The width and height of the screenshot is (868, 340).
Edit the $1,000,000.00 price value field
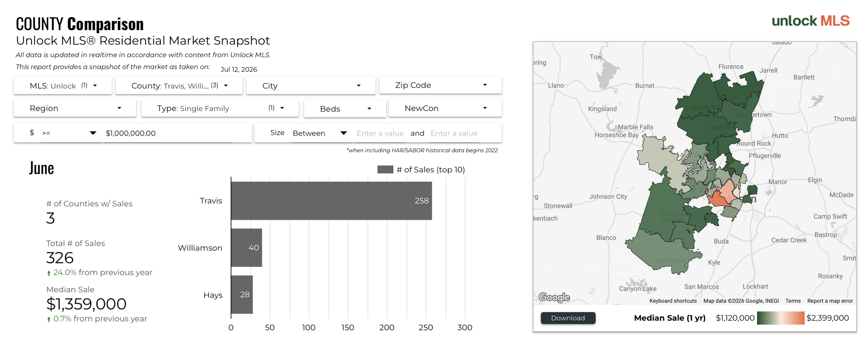click(169, 133)
